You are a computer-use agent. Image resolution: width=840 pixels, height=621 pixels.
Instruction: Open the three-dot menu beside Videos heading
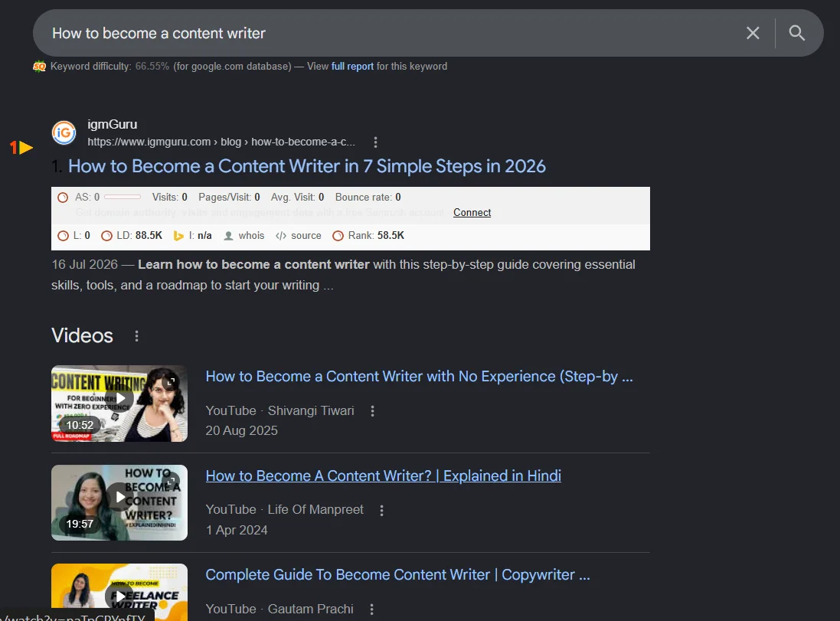coord(136,336)
